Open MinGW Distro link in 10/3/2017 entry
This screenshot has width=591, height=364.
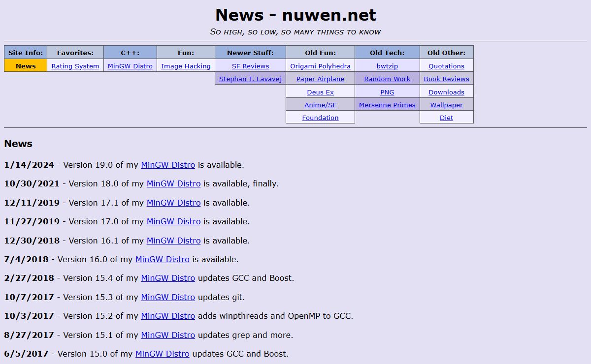168,316
